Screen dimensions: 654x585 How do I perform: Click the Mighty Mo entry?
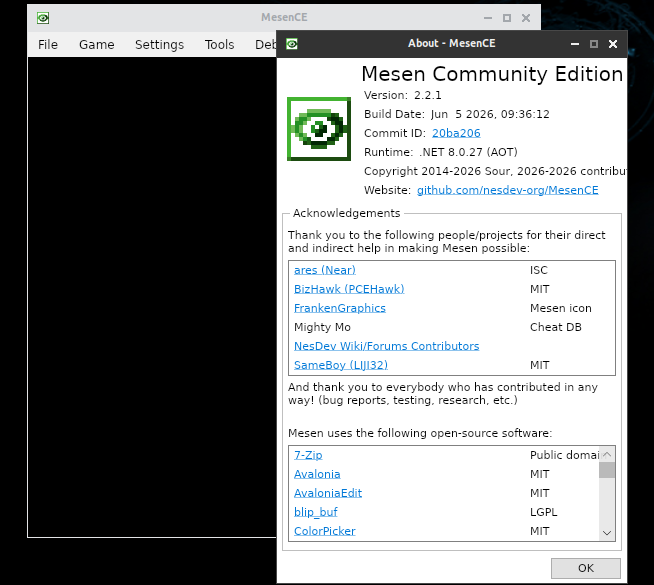click(322, 327)
